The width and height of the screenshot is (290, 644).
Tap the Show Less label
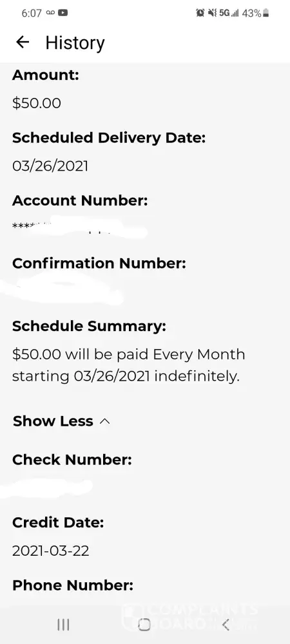click(53, 421)
